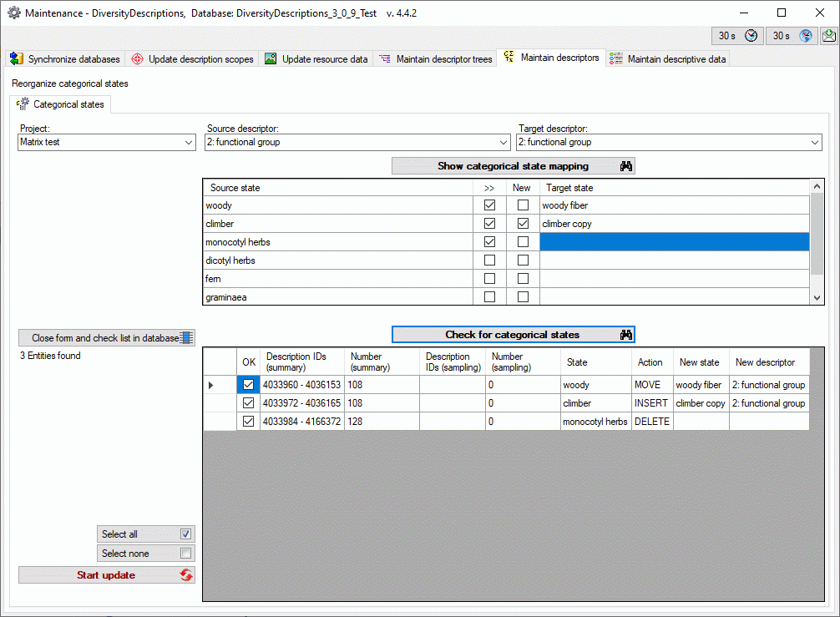Click Show categorical state mapping button

[x=514, y=166]
